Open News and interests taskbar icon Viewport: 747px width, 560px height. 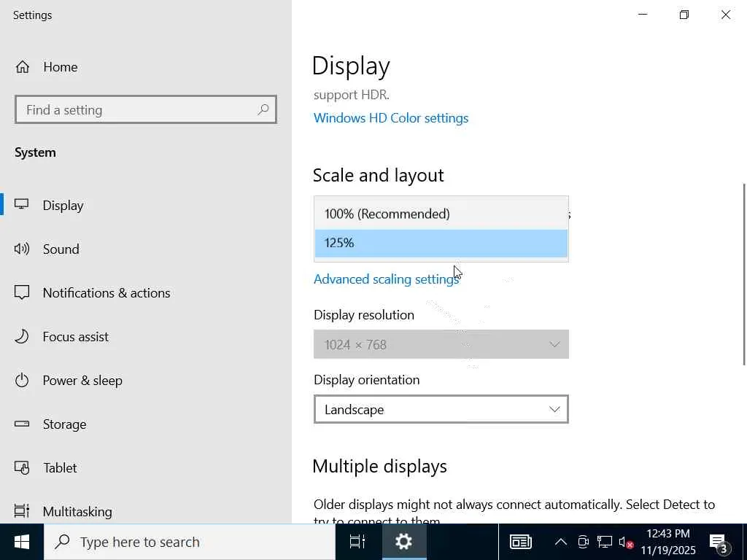click(x=521, y=542)
